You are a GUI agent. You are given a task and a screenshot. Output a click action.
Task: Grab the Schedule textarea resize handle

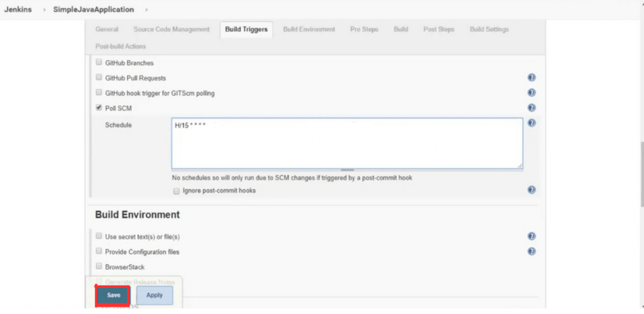[519, 165]
